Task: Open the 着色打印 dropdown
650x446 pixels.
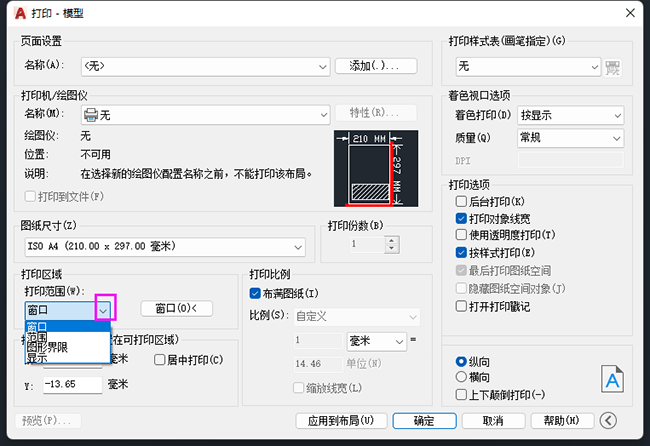Action: (570, 115)
